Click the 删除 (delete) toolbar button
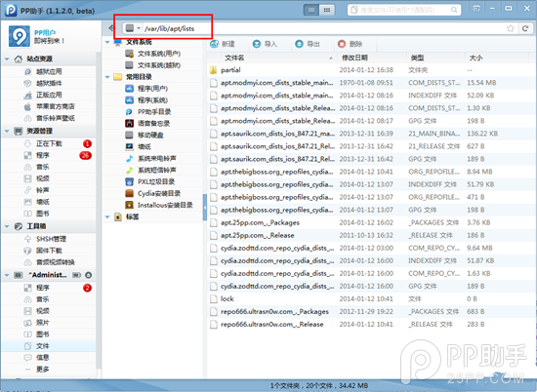Screen dimensions: 537x392 tap(350, 44)
